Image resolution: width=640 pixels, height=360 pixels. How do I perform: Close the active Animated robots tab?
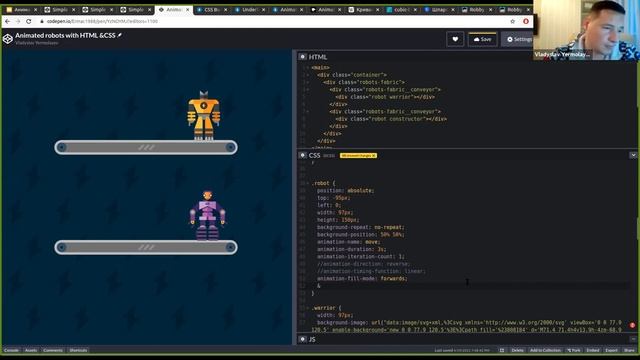pyautogui.click(x=188, y=9)
